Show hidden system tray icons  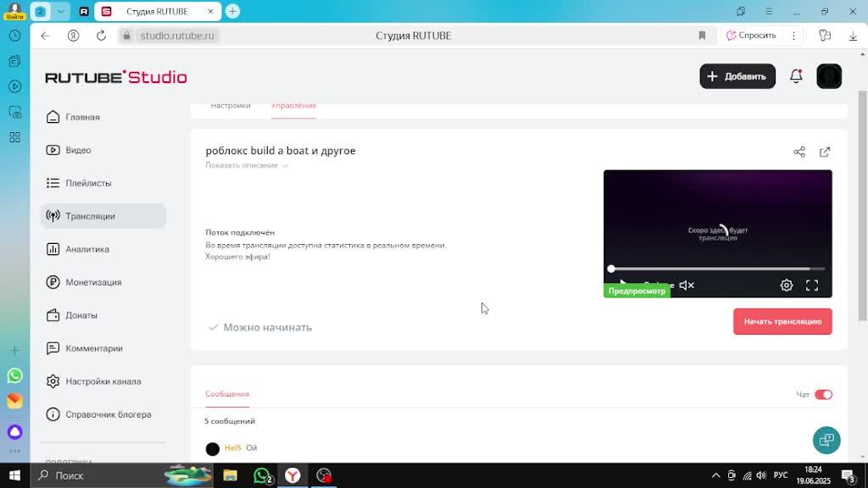715,475
